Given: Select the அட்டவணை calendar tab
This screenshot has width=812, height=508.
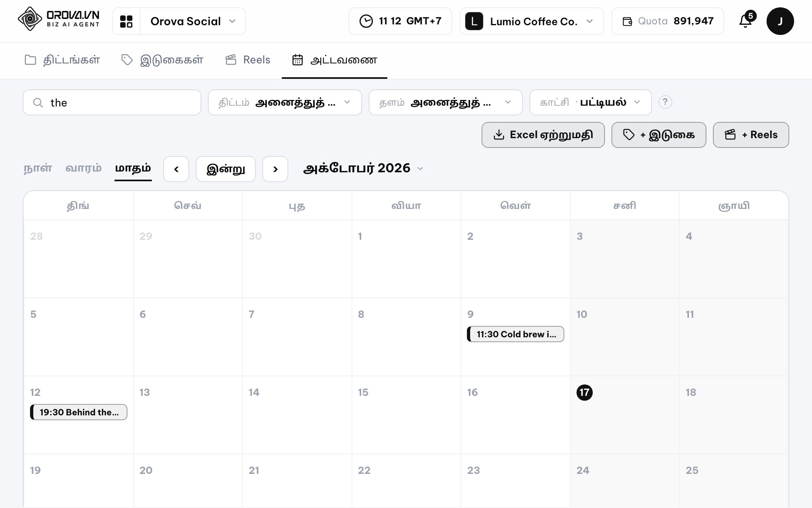Looking at the screenshot, I should coord(335,60).
